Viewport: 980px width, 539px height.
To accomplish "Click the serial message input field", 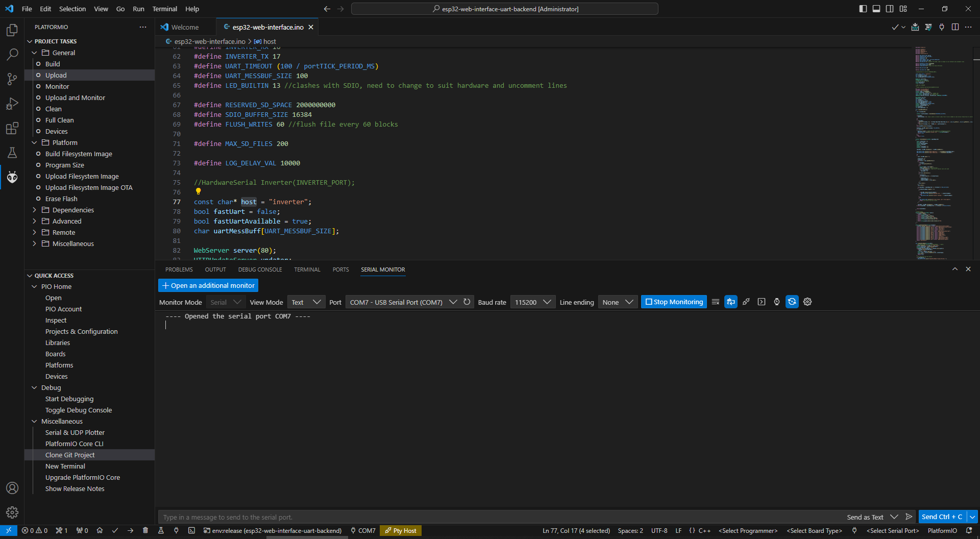I will [x=500, y=517].
